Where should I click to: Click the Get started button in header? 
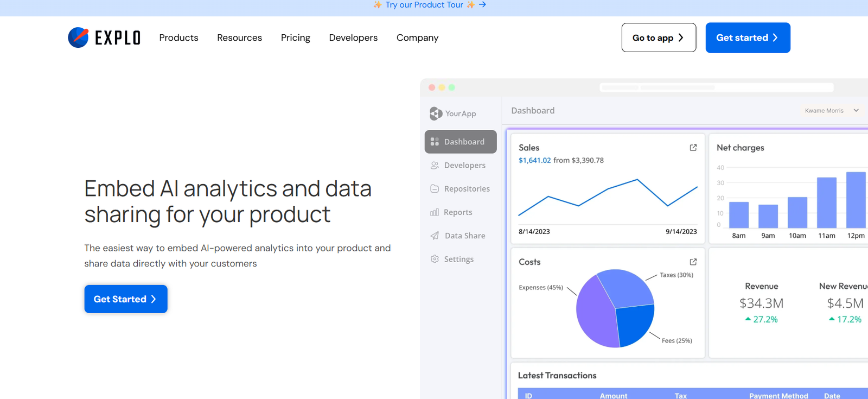pos(747,37)
